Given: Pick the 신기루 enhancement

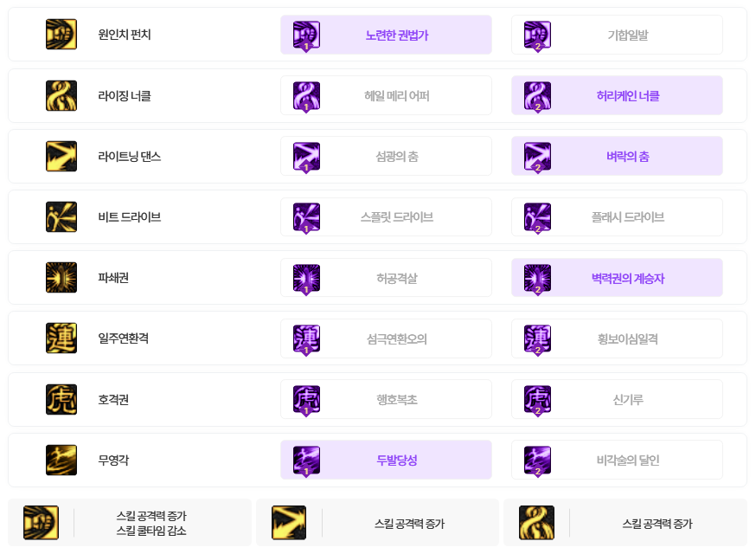Looking at the screenshot, I should pos(617,400).
